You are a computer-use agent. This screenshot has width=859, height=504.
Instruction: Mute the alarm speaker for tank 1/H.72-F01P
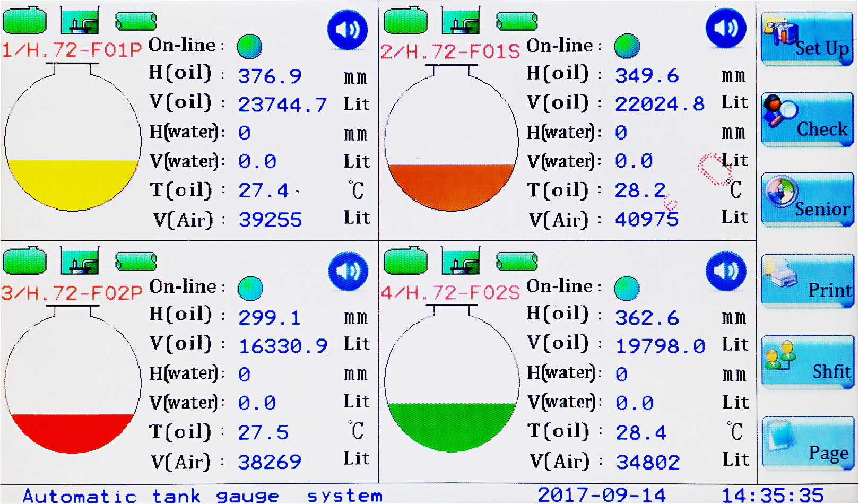pyautogui.click(x=348, y=29)
